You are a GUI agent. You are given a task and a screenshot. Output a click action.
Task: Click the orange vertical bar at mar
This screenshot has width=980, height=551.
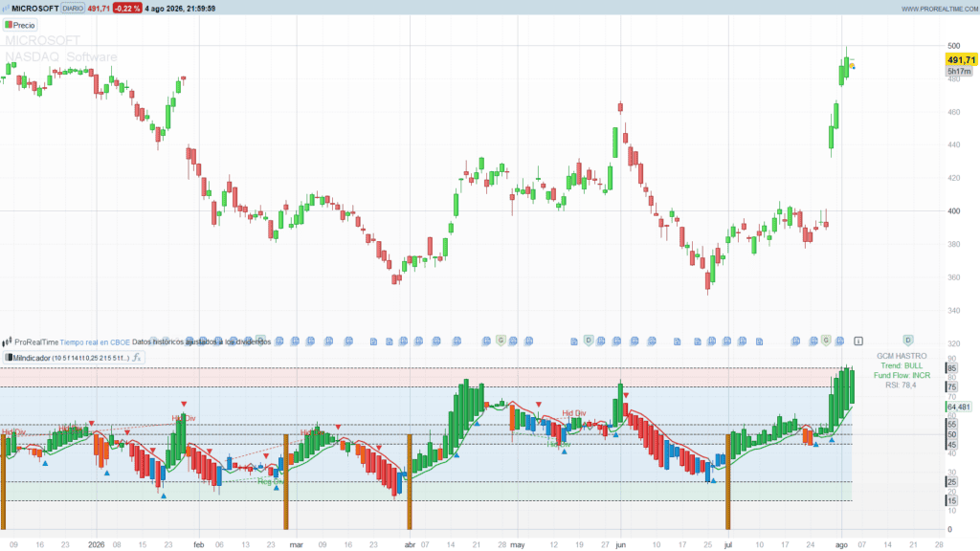click(286, 482)
